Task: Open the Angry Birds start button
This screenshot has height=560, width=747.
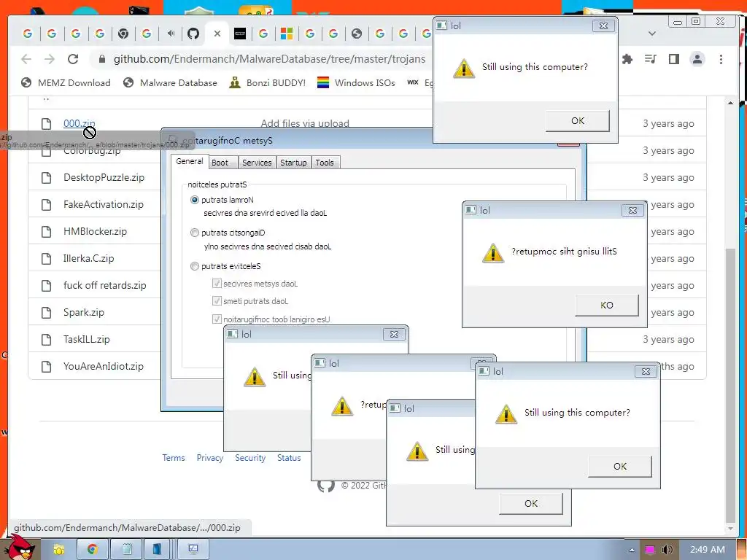Action: (x=20, y=548)
